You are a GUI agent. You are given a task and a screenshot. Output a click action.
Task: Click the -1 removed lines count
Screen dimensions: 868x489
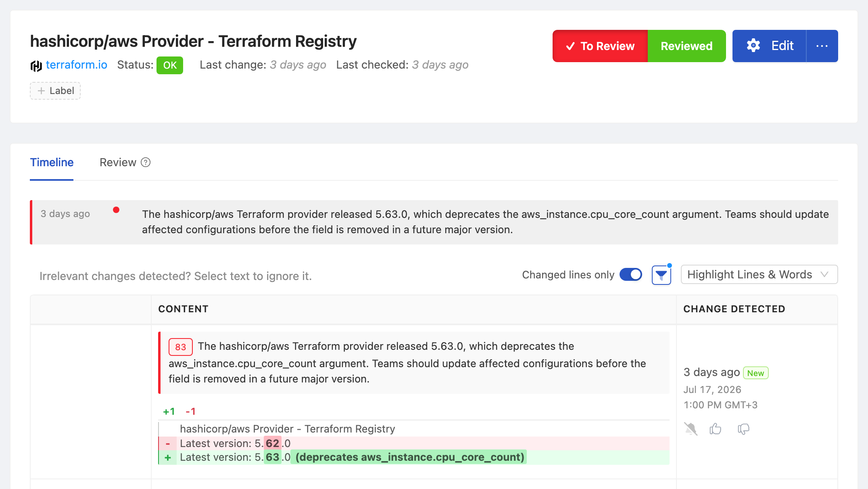tap(190, 412)
